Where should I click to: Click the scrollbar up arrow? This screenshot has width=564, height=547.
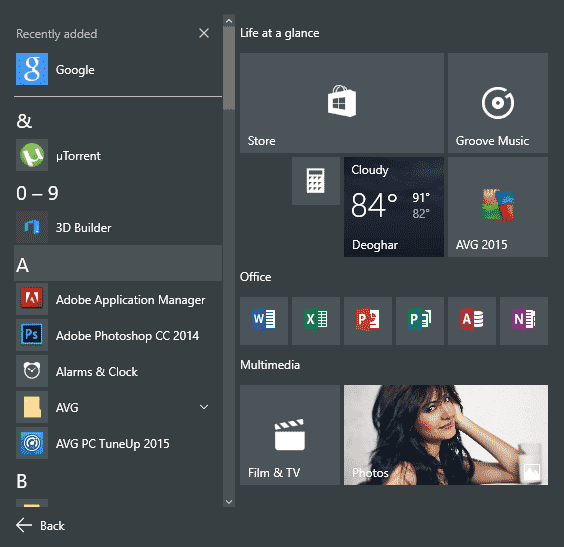point(229,21)
